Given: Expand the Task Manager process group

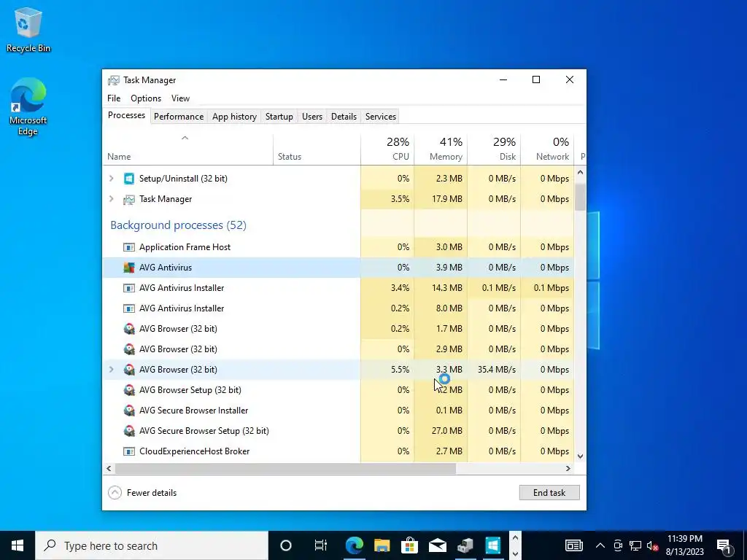Looking at the screenshot, I should pos(112,199).
